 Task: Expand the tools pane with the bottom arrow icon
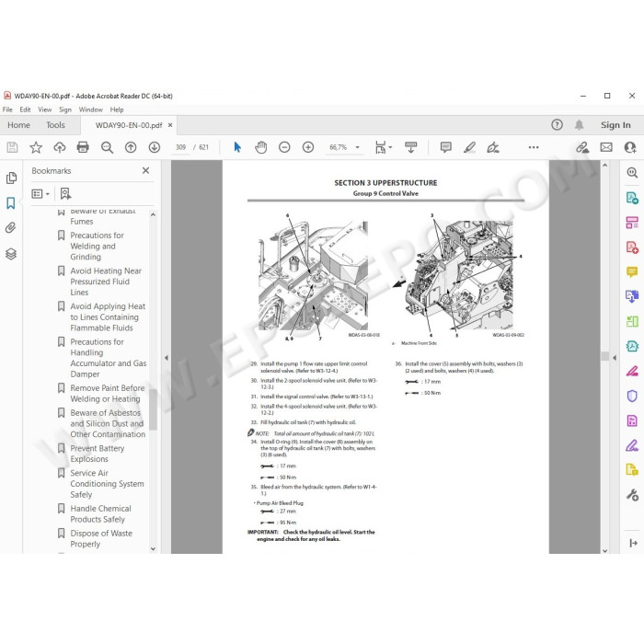pyautogui.click(x=633, y=543)
